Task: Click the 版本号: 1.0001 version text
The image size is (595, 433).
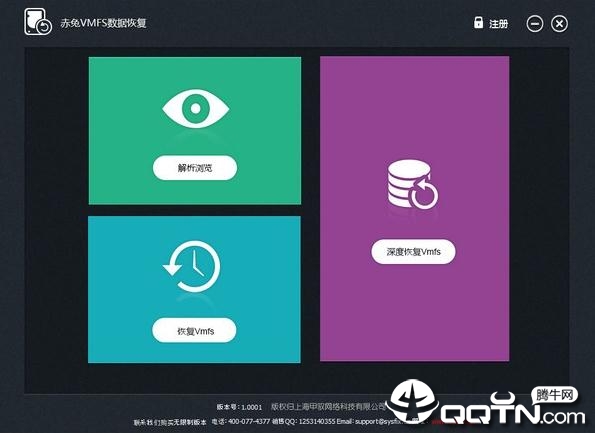Action: 239,407
